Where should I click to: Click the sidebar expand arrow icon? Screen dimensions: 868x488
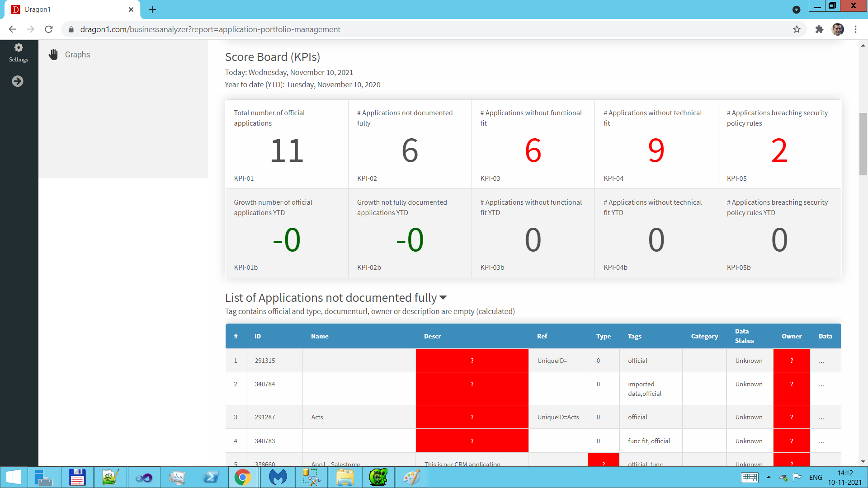click(x=18, y=81)
